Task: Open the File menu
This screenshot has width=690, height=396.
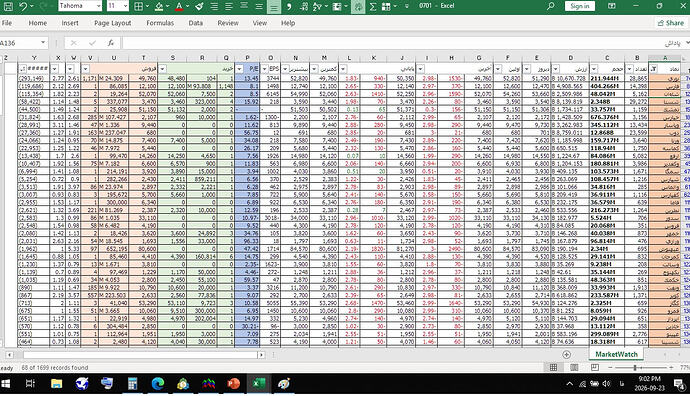Action: pos(7,23)
